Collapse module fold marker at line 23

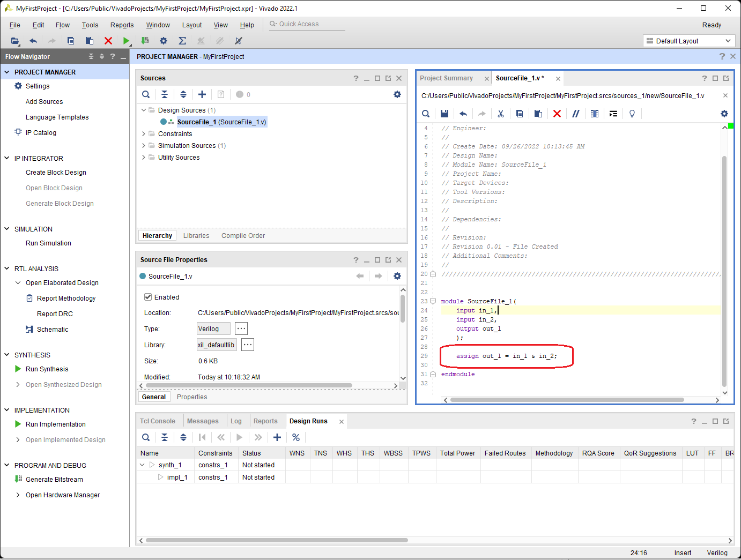[433, 301]
